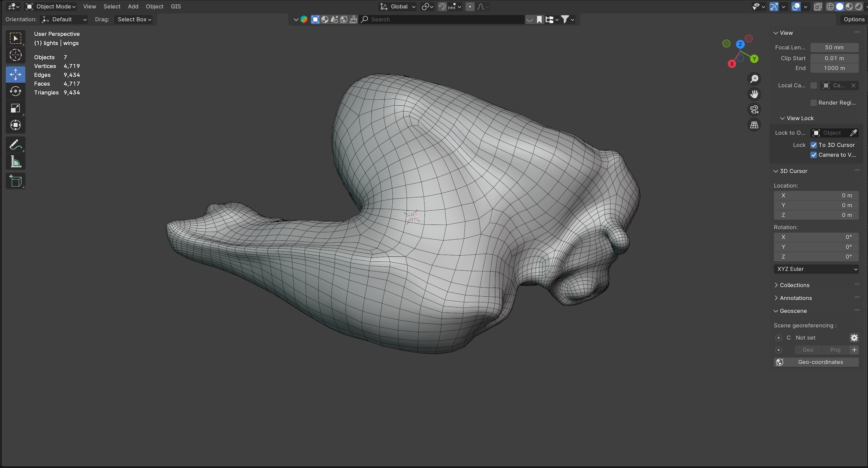
Task: Click the Add Cube tool
Action: pyautogui.click(x=15, y=181)
